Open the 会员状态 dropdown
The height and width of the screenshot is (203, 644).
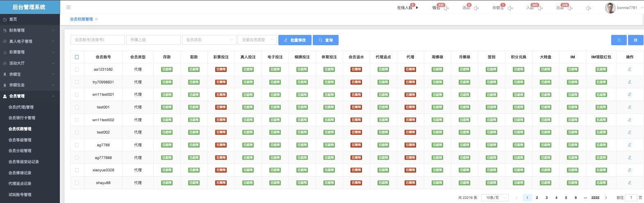(x=209, y=40)
